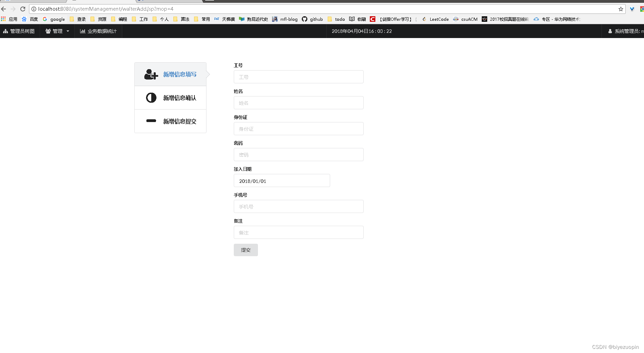This screenshot has width=644, height=353.
Task: Open the 2017校招真题 bookmark
Action: (506, 19)
